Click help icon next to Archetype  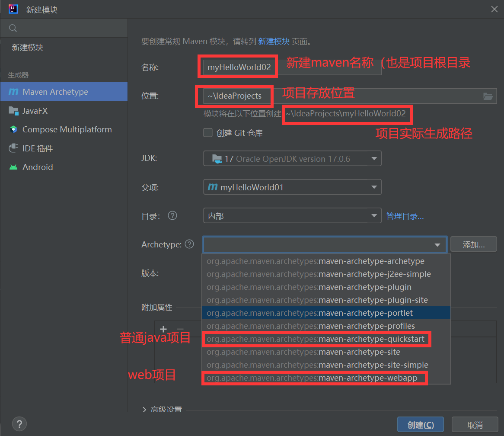tap(189, 244)
